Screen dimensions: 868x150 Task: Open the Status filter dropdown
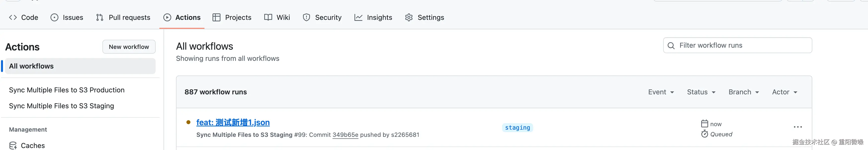coord(701,92)
